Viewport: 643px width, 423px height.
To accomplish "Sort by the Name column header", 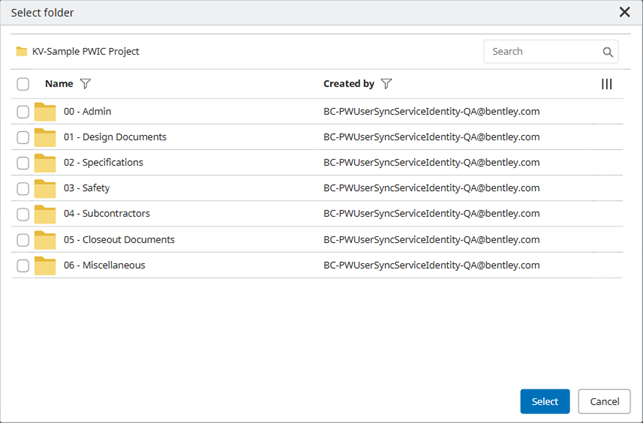I will pyautogui.click(x=59, y=84).
